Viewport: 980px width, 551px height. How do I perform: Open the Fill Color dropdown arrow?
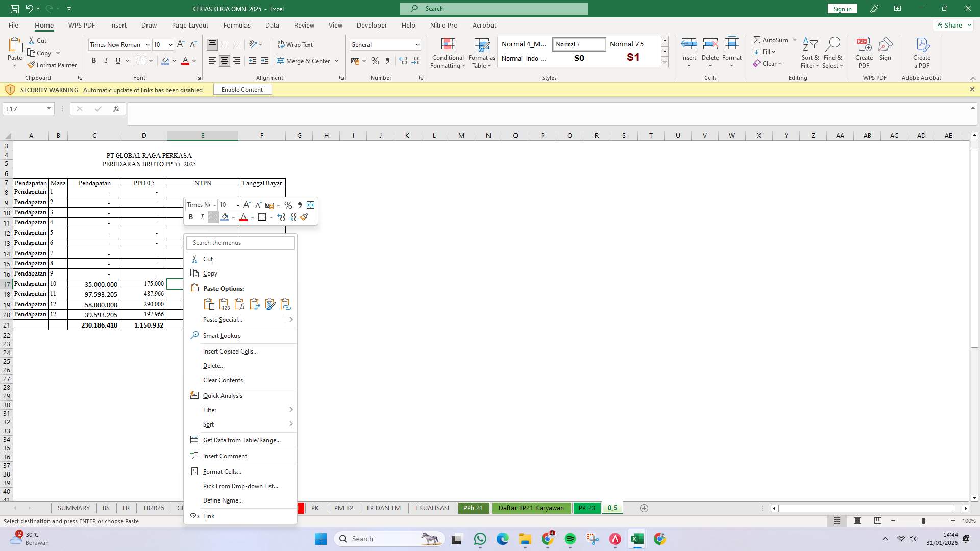[x=173, y=61]
